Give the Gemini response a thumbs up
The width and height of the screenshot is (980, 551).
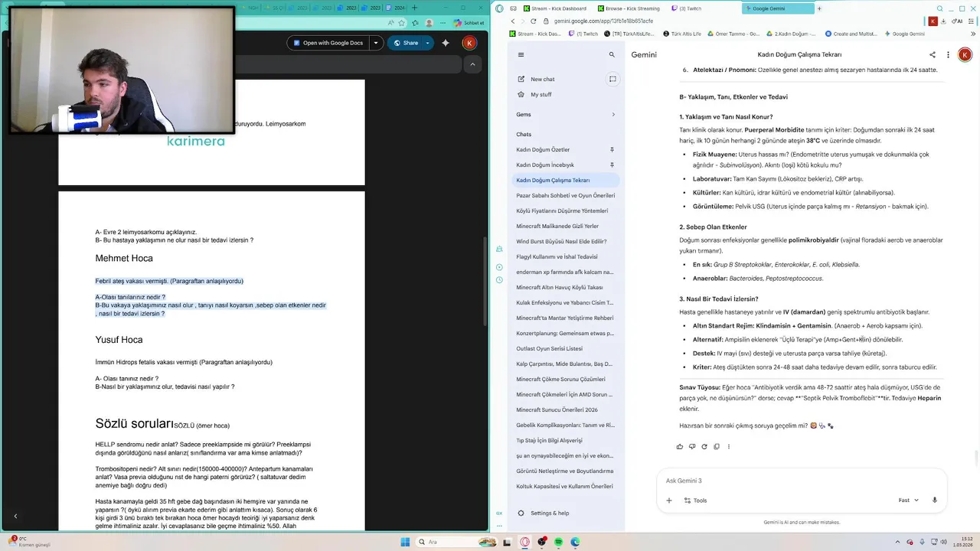(680, 446)
